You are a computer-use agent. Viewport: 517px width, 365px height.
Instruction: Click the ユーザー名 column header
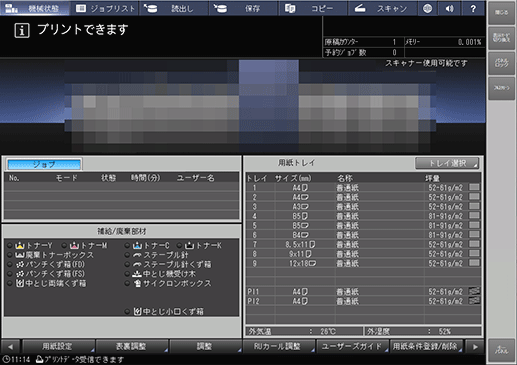pyautogui.click(x=196, y=178)
